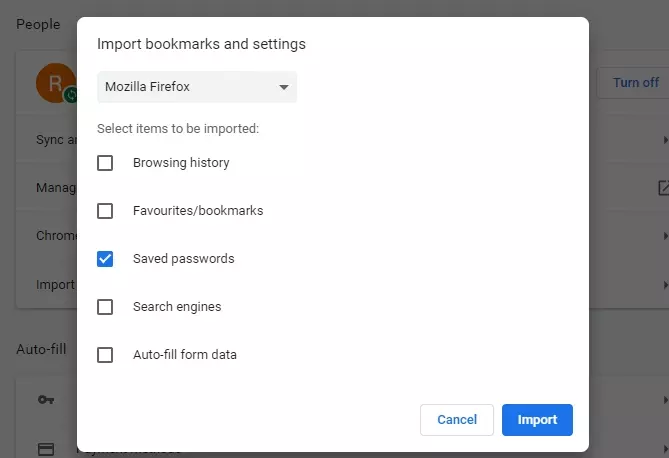
Task: Toggle the Auto-fill form data checkbox
Action: point(105,355)
